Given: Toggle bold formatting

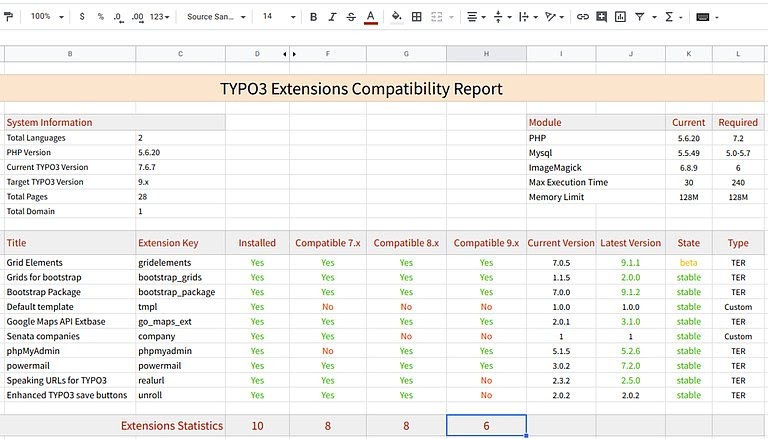Looking at the screenshot, I should (313, 17).
